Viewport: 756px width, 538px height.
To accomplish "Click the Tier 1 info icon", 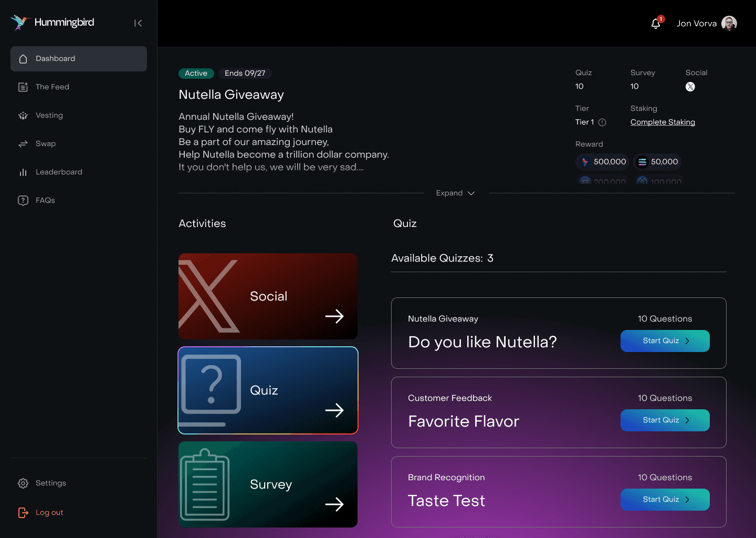I will point(602,122).
